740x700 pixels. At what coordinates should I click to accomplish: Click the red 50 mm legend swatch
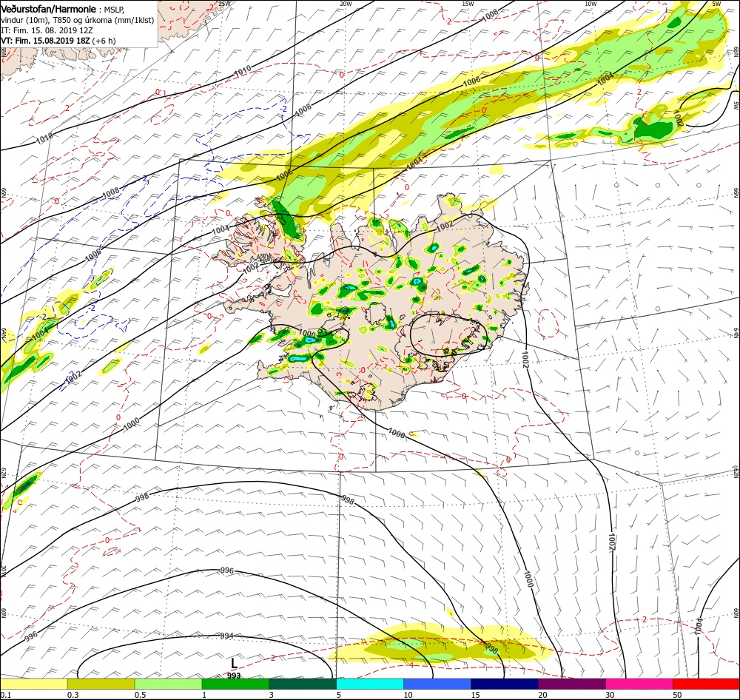coord(706,684)
